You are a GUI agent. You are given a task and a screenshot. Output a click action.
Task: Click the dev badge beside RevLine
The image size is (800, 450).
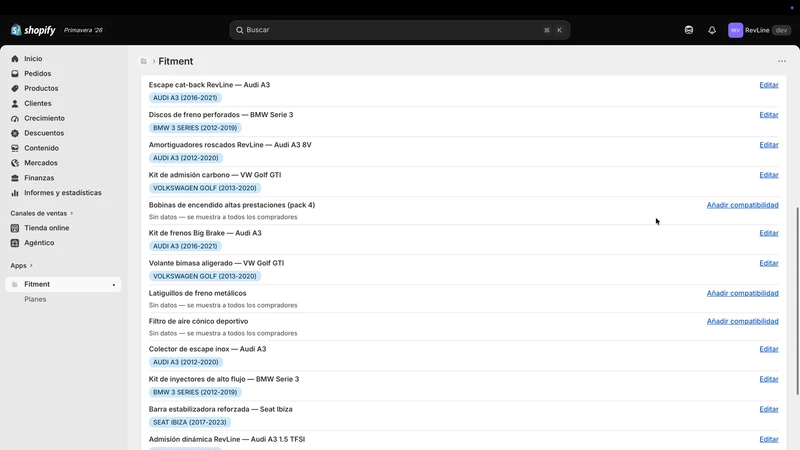point(781,30)
